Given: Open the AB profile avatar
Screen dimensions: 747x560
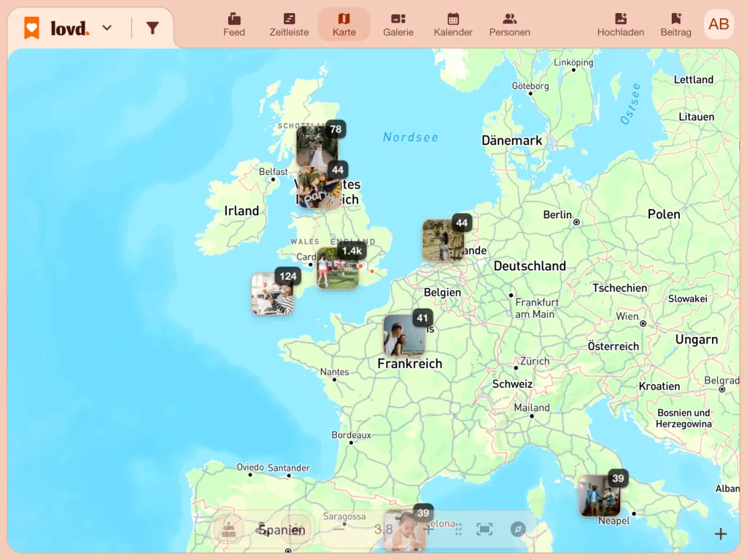Looking at the screenshot, I should pyautogui.click(x=719, y=24).
